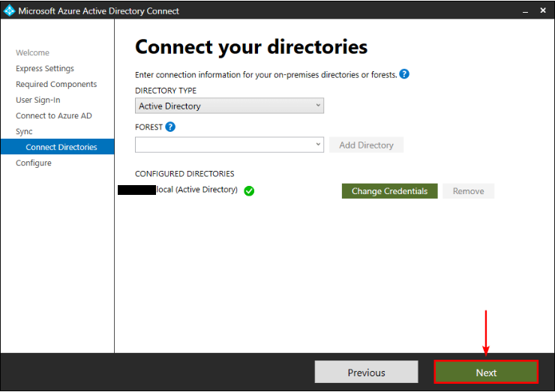Go to the Configure step

point(34,163)
